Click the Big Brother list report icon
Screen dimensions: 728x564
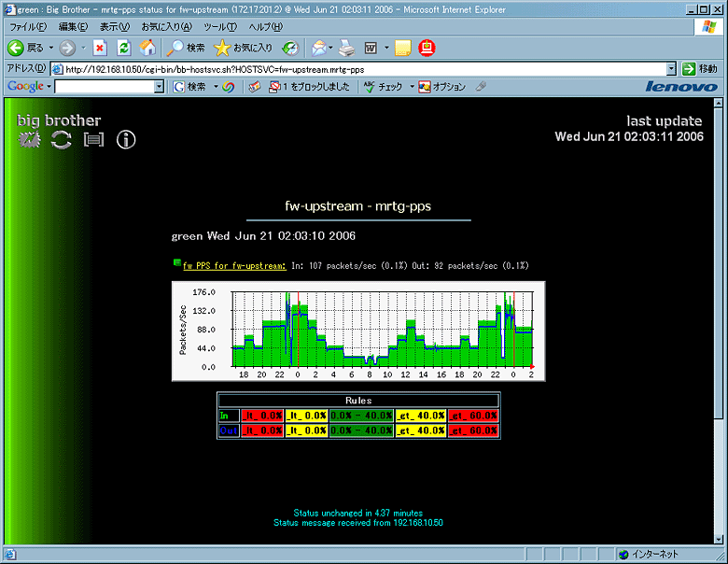tap(93, 140)
